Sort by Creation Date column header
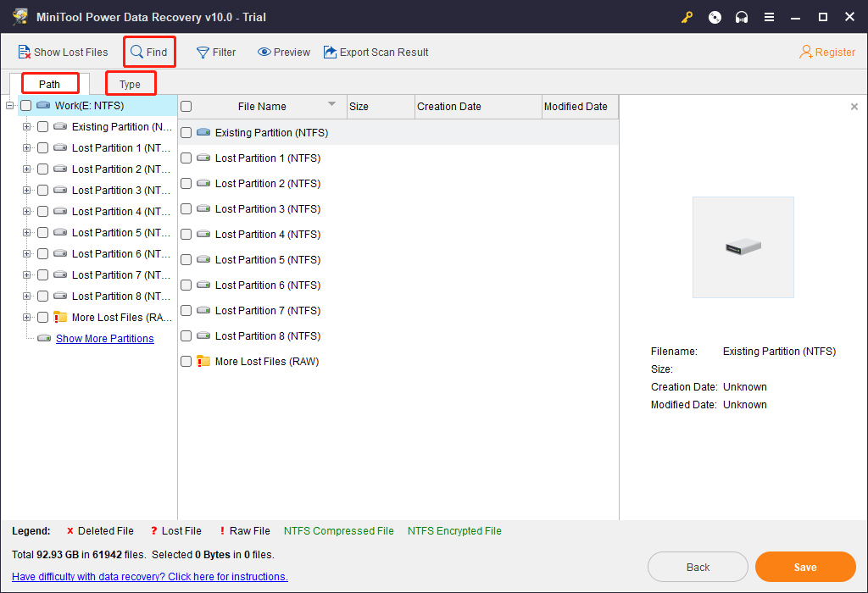The width and height of the screenshot is (868, 593). pos(478,106)
